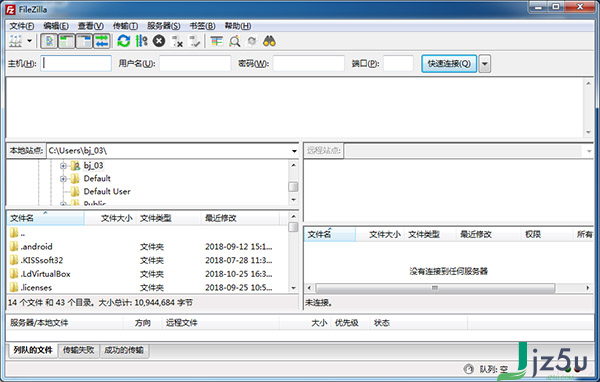This screenshot has width=600, height=382.
Task: Open directory listing filters dialog
Action: 217,41
